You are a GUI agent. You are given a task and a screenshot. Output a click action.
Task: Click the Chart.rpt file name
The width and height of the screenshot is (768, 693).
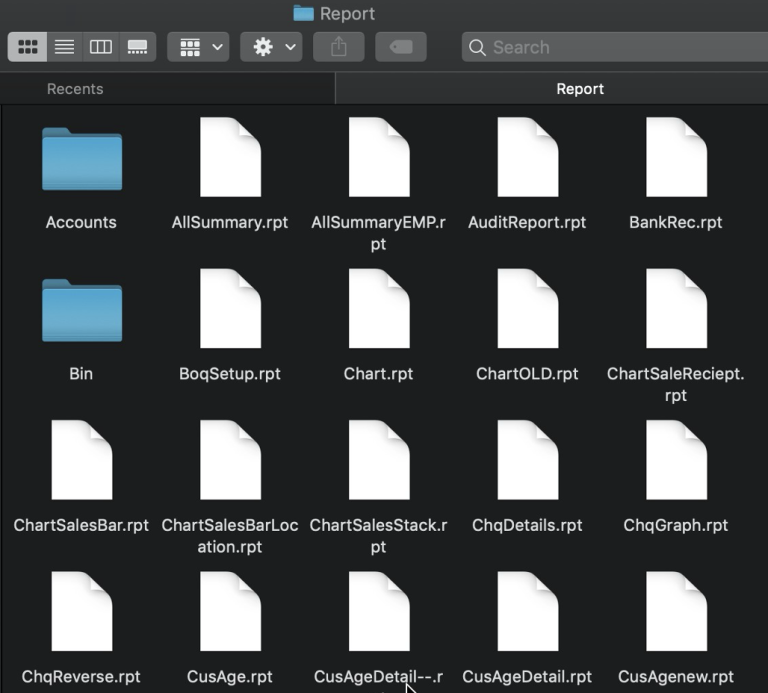click(x=378, y=374)
